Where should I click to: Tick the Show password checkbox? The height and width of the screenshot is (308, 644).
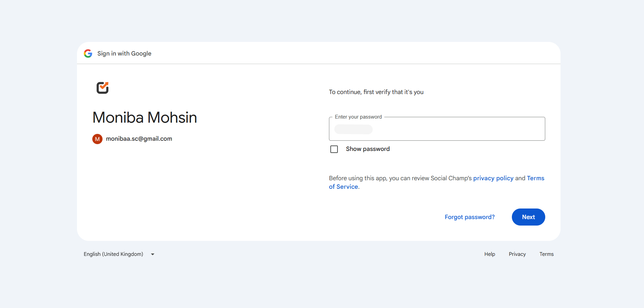point(334,149)
